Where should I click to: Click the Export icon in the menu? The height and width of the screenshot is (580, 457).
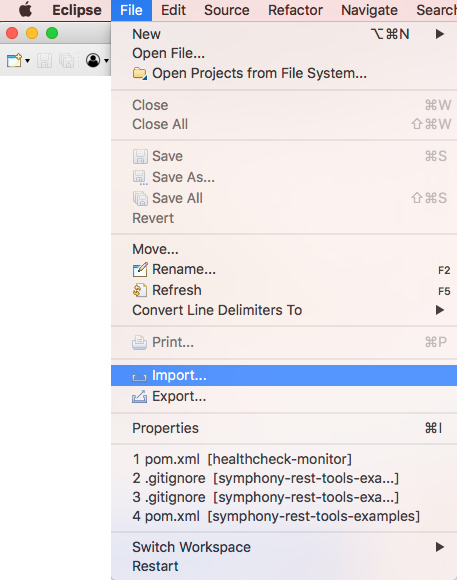click(140, 397)
